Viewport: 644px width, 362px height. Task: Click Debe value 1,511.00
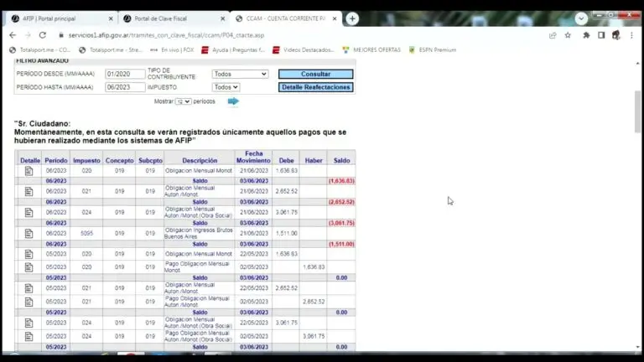(x=286, y=233)
